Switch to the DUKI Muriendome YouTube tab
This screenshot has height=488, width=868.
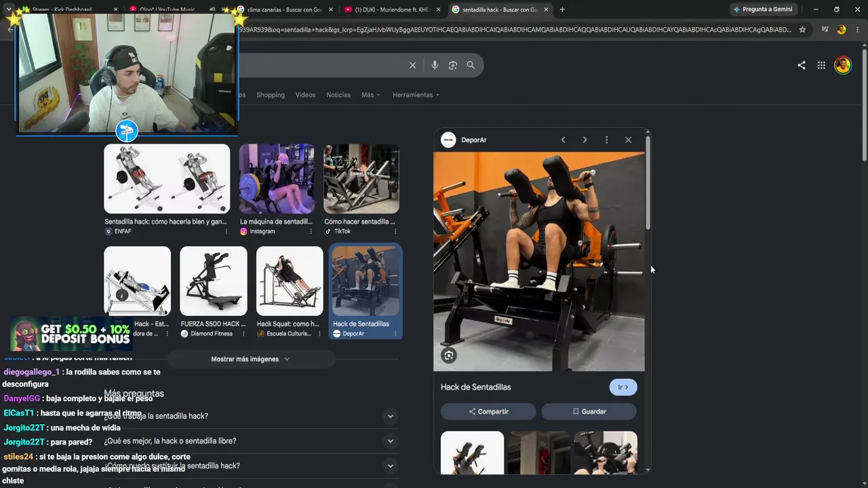coord(392,9)
